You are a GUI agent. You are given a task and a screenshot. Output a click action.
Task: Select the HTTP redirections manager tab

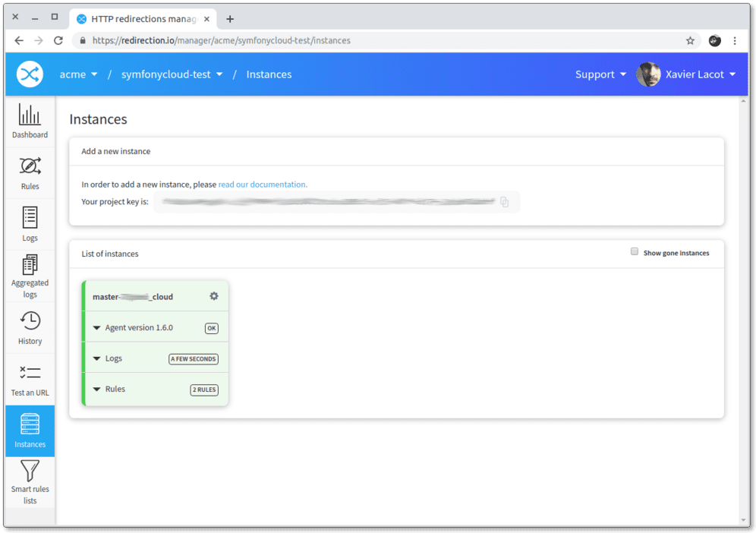[143, 19]
